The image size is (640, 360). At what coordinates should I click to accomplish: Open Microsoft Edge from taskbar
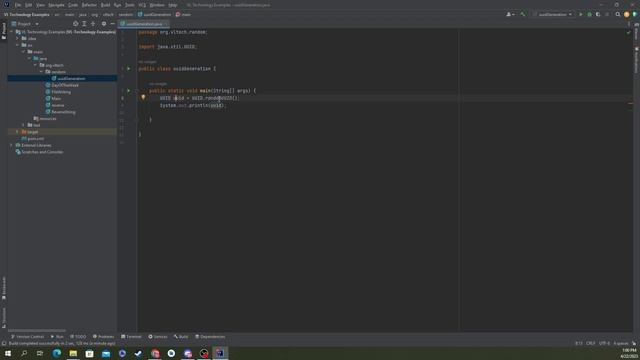(57, 353)
